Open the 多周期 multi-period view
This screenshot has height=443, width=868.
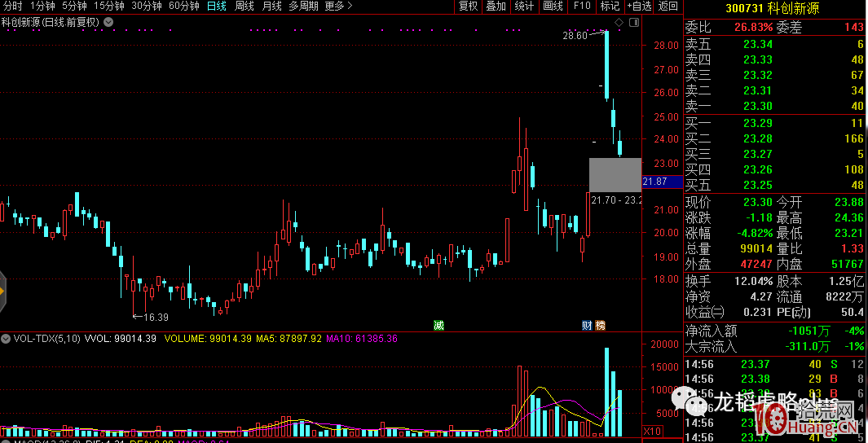coord(303,7)
